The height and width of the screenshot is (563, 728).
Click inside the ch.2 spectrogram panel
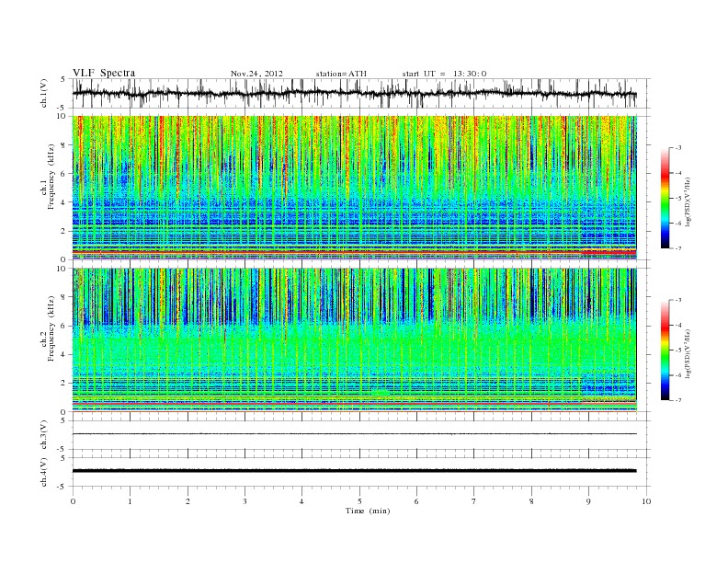tap(354, 339)
